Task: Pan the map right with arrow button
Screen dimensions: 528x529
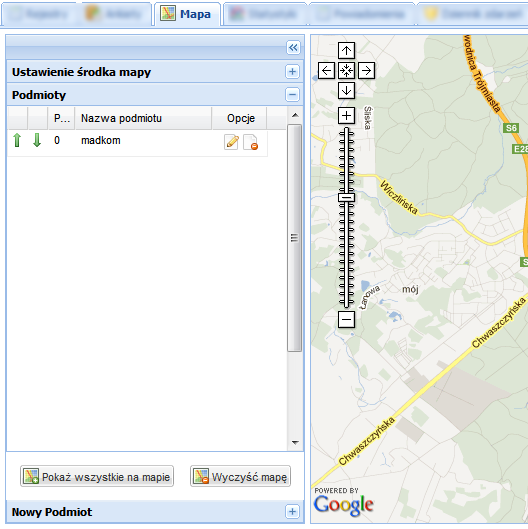Action: click(366, 71)
